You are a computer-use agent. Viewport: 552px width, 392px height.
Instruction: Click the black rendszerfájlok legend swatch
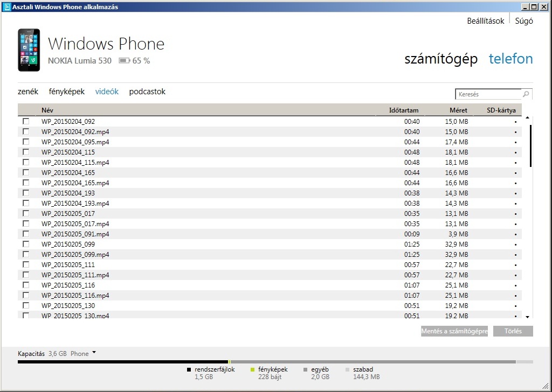189,369
